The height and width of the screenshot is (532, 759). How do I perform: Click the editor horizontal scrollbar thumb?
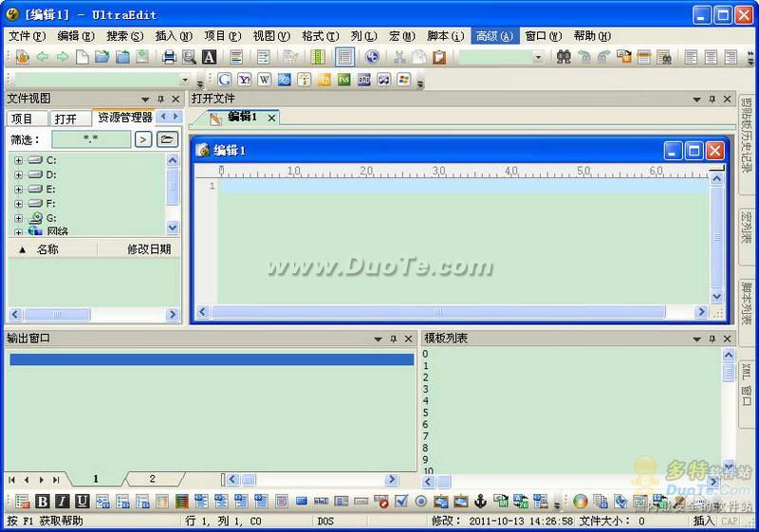[438, 312]
